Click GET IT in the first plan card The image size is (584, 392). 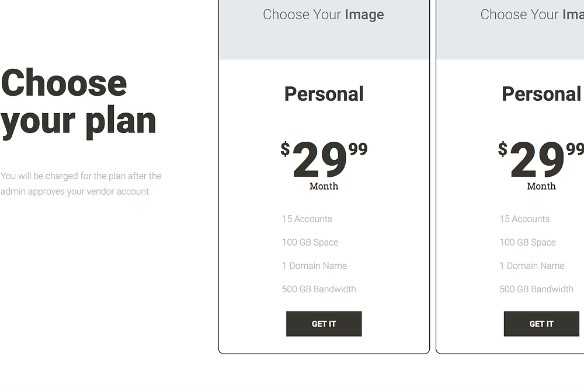(324, 324)
